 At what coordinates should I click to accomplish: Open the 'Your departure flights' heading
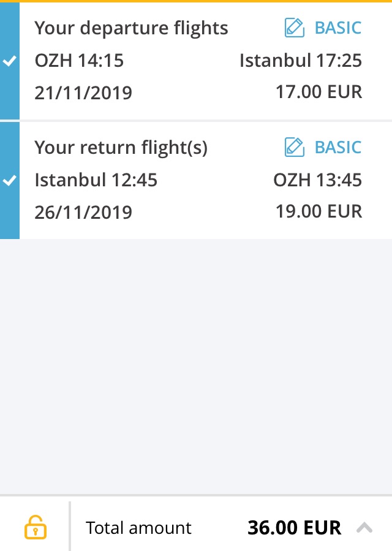(131, 28)
